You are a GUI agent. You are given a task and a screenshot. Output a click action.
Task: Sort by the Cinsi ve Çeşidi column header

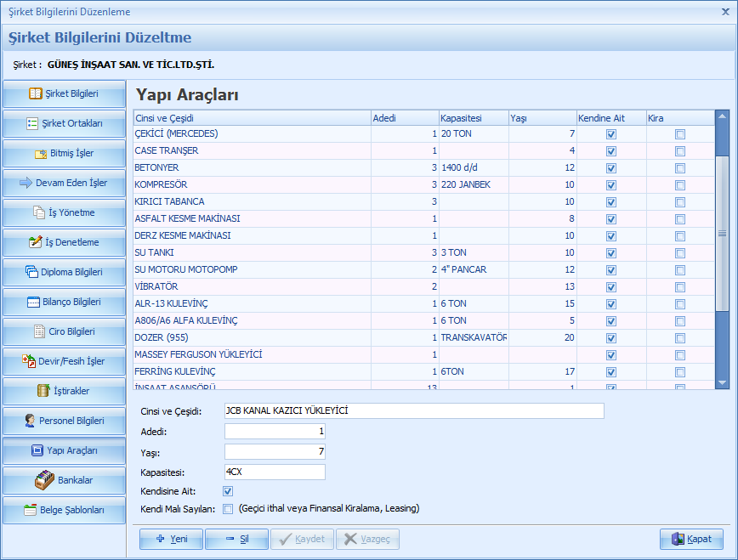pyautogui.click(x=251, y=118)
